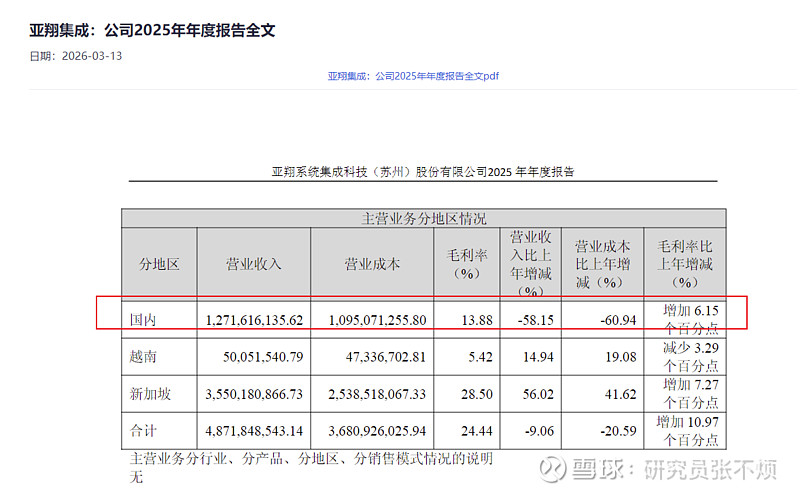Click the 合计 row label
Screen dimensions: 800x494
142,430
